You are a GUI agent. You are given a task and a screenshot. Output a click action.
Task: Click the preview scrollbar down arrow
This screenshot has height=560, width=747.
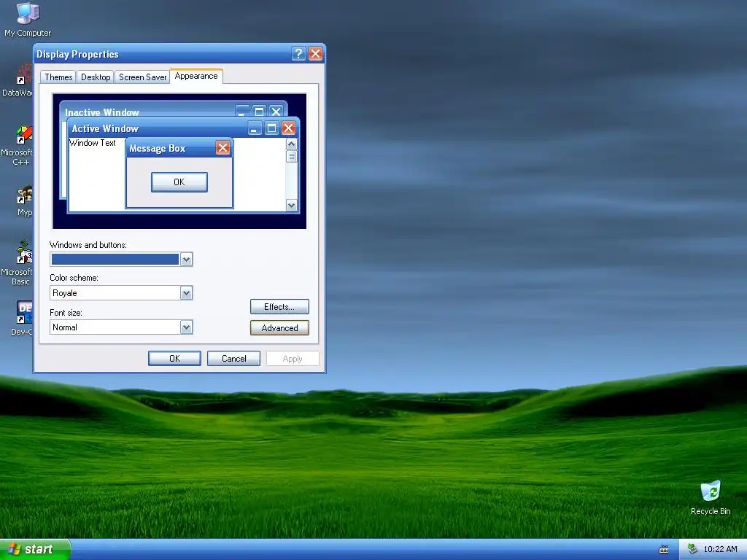point(292,205)
